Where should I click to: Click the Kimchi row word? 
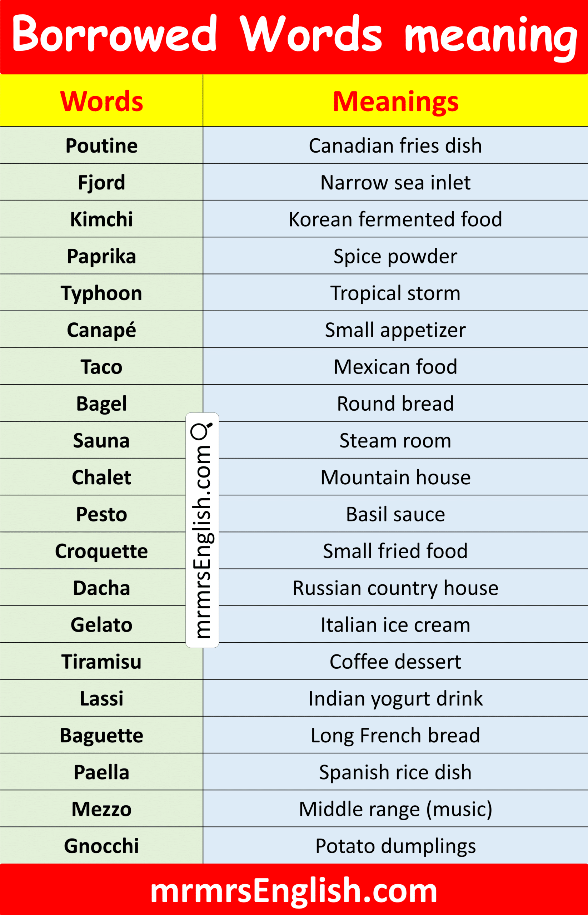coord(101,219)
